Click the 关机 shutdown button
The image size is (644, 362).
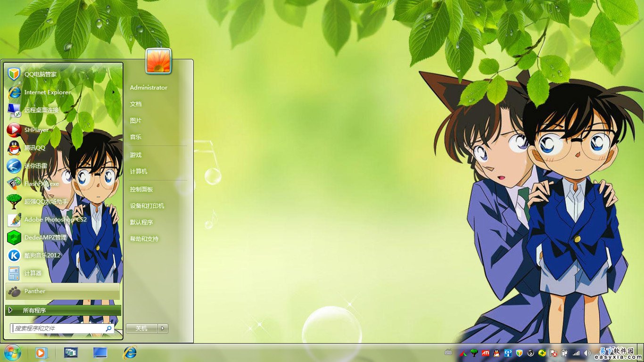click(x=141, y=329)
